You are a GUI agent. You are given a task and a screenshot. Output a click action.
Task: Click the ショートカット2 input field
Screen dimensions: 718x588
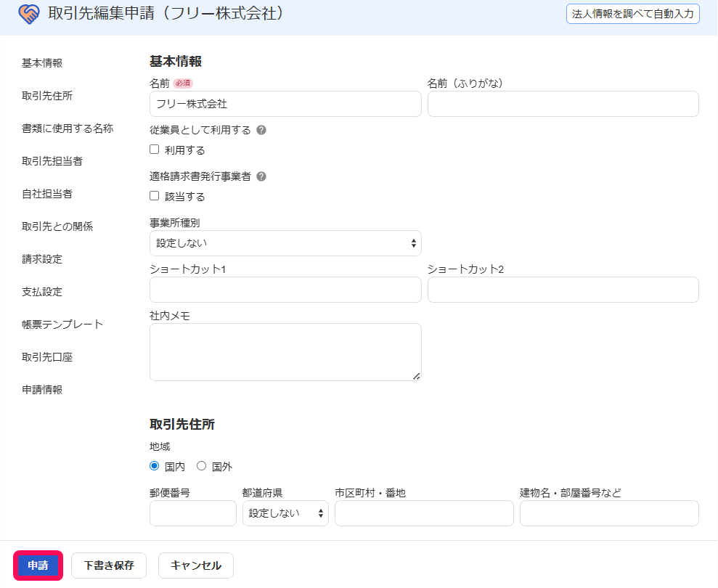click(x=563, y=290)
